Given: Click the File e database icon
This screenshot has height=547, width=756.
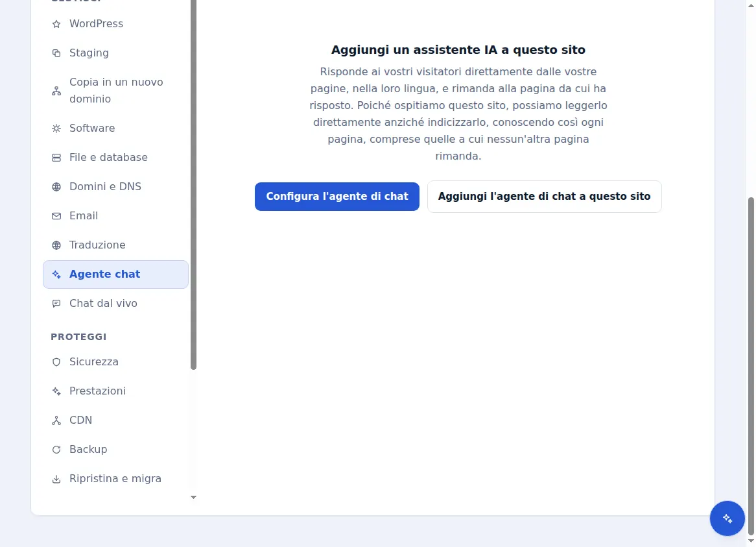Looking at the screenshot, I should click(56, 158).
